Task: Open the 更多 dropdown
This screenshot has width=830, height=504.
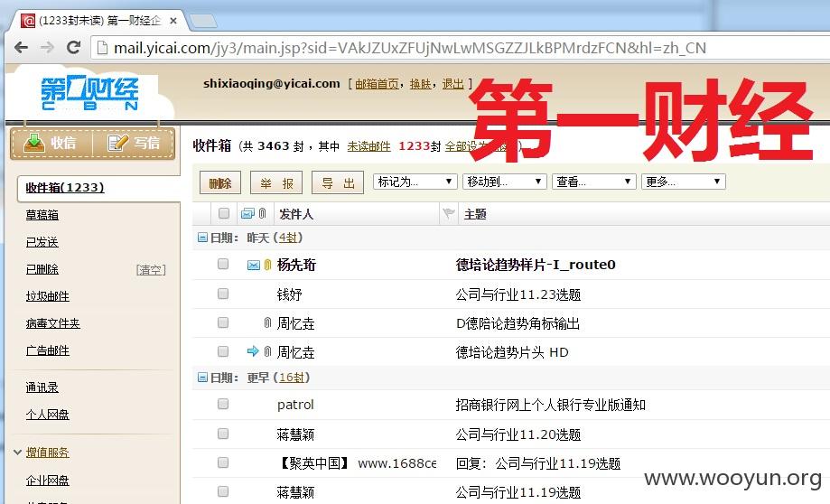Action: click(x=684, y=182)
